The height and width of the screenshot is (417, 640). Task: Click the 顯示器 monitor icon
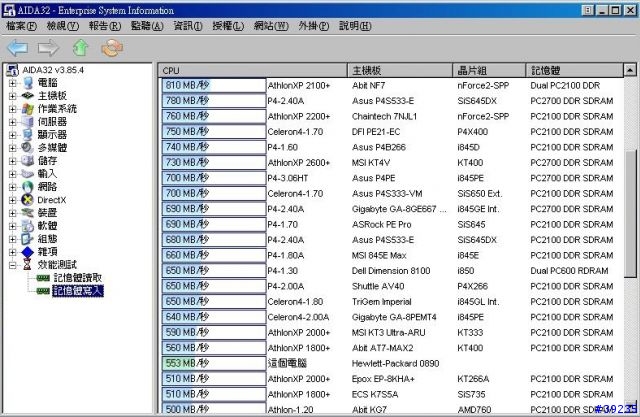[x=28, y=135]
